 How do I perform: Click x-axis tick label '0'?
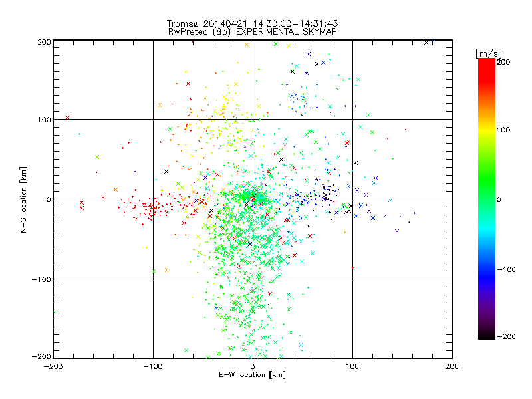[253, 366]
